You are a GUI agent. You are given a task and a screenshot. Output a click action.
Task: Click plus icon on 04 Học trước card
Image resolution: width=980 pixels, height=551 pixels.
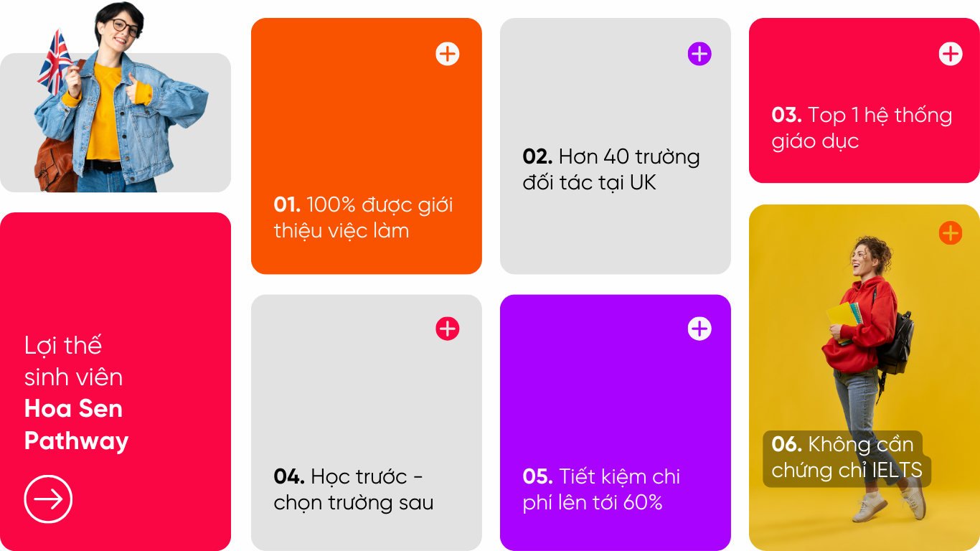click(x=447, y=329)
